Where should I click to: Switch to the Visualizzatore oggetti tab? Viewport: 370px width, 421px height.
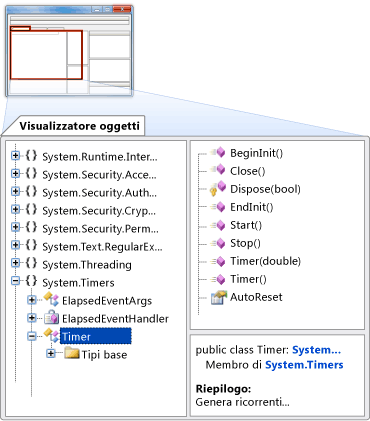point(79,126)
